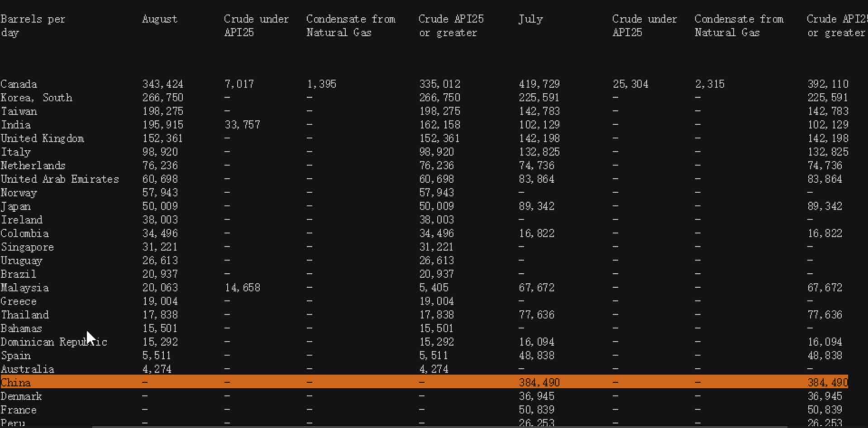Image resolution: width=868 pixels, height=428 pixels.
Task: Select Korea's August value 266,750
Action: (x=162, y=98)
